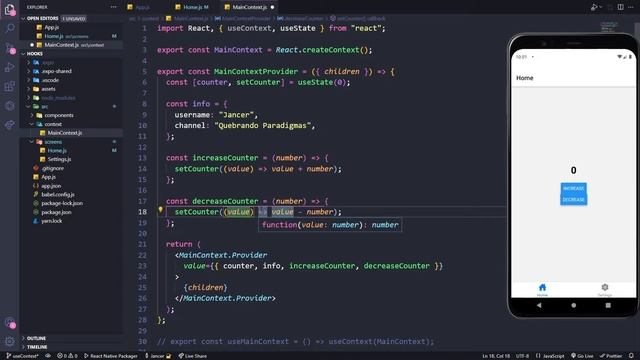Click the useContext git branch in the status bar
This screenshot has height=360, width=640.
tap(22, 356)
